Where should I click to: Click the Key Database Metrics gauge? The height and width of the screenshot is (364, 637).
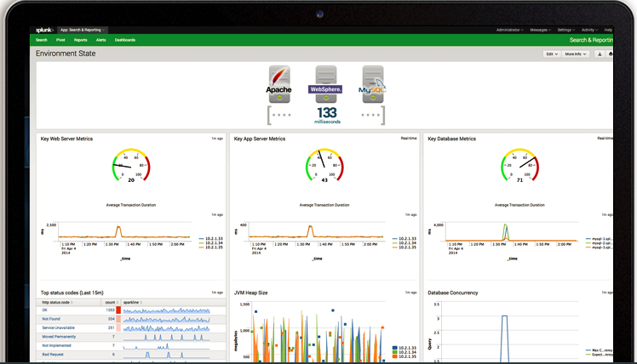point(519,165)
